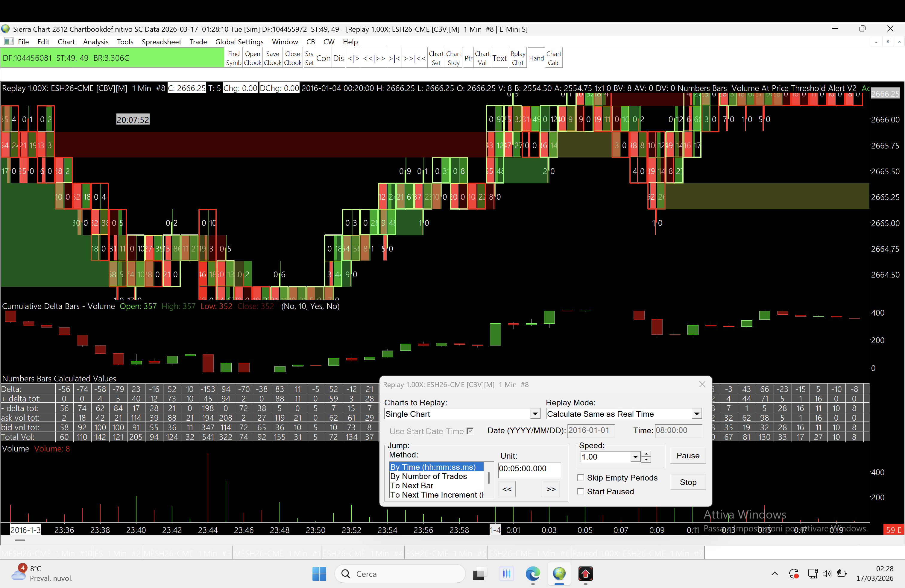
Task: Open the Replay Mode dropdown
Action: tap(696, 414)
